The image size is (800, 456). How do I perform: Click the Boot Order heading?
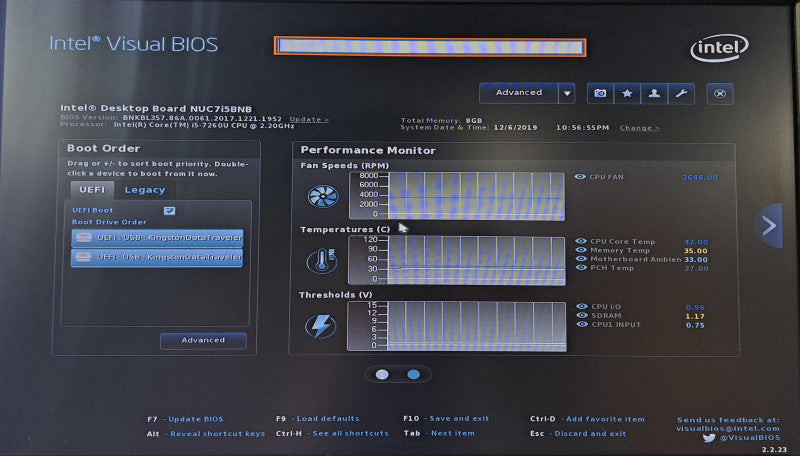(104, 148)
